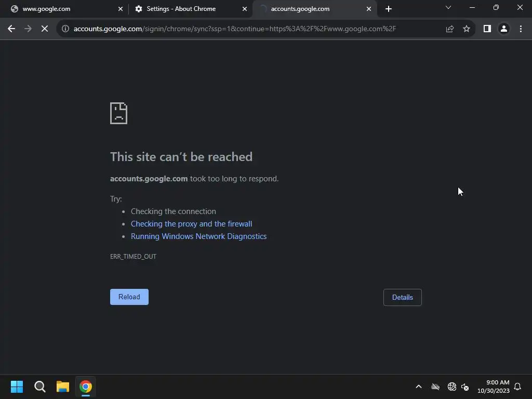Screen dimensions: 532x399
Task: Open Chrome three-dot menu
Action: pos(521,29)
